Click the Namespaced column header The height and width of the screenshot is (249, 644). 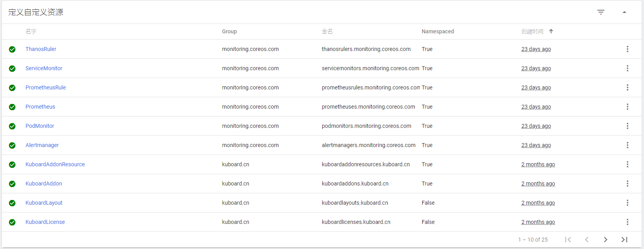tap(438, 31)
